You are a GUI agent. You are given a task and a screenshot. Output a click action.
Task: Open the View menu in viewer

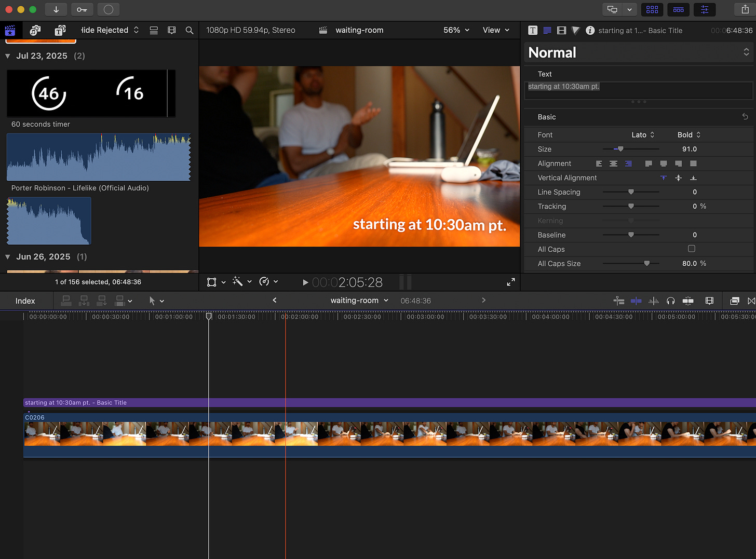(496, 30)
